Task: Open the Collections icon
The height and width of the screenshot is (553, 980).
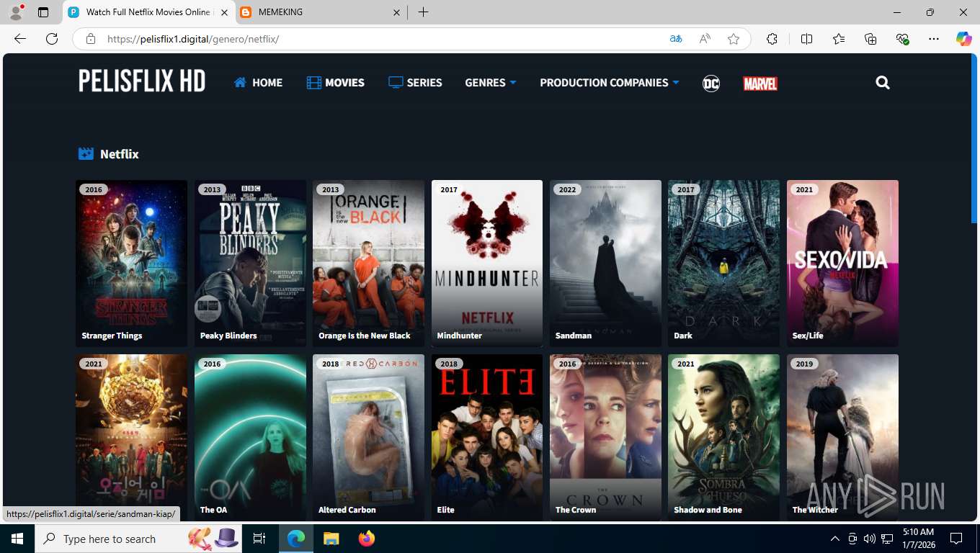Action: point(870,39)
